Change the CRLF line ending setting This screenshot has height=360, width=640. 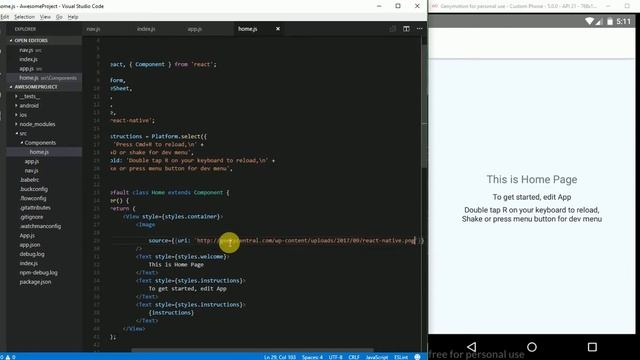pyautogui.click(x=354, y=357)
